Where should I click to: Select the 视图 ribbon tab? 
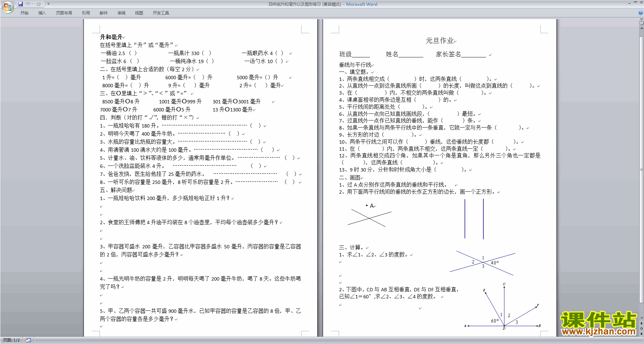click(x=139, y=13)
